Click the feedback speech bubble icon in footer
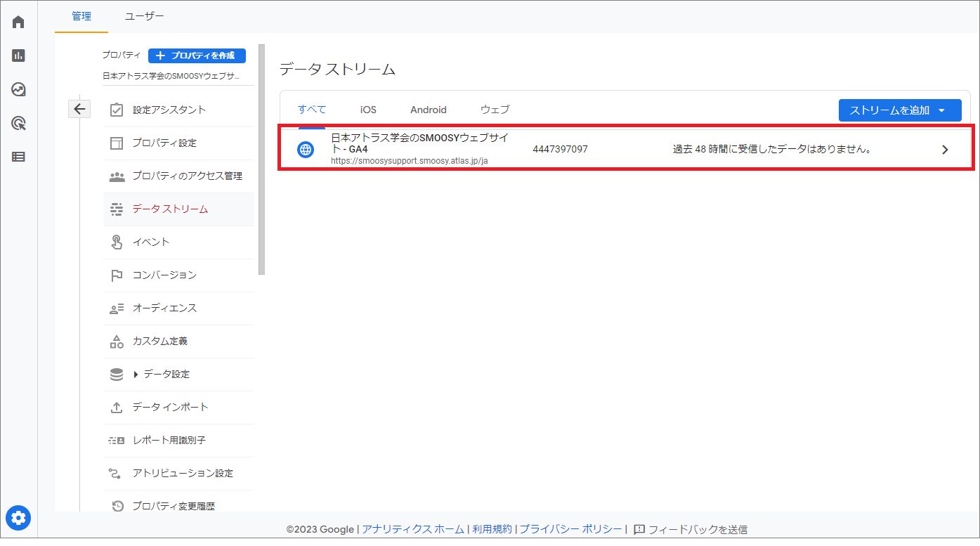The width and height of the screenshot is (980, 546). coord(639,529)
